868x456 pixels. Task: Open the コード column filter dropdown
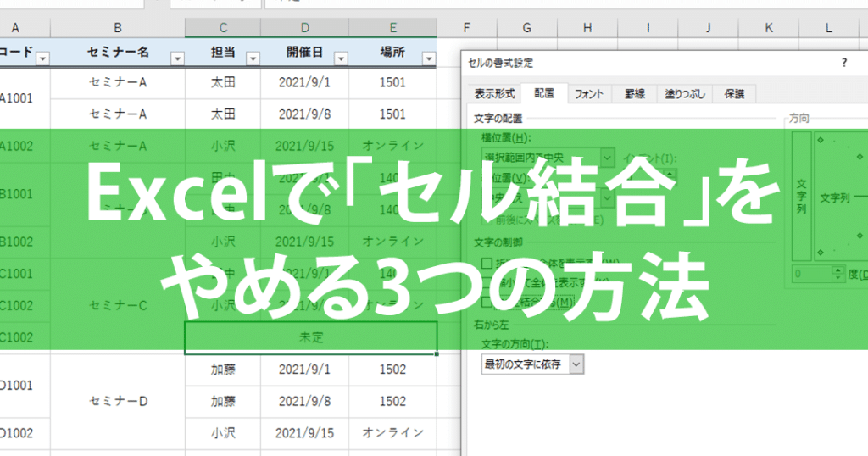[42, 58]
